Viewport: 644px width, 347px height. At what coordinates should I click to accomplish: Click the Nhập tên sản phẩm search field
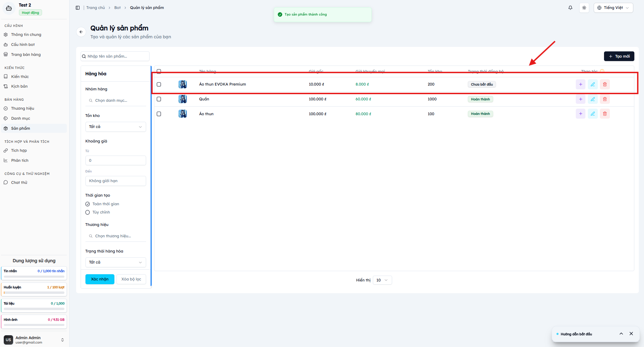coord(115,56)
